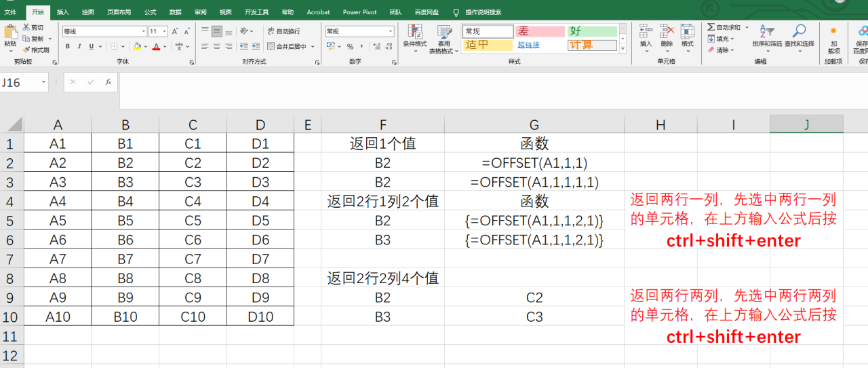Open 套用表格格式 Format as Table

[x=444, y=39]
